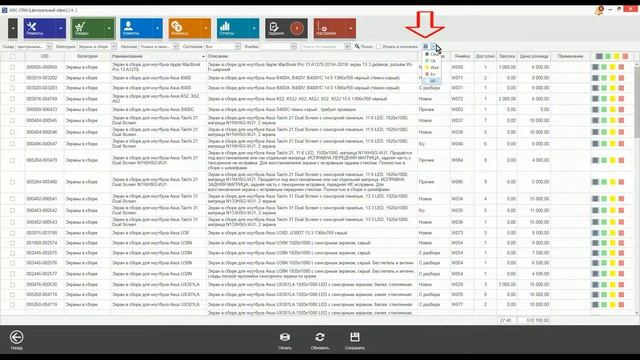
Task: Click the Печать printer icon
Action: tap(285, 337)
